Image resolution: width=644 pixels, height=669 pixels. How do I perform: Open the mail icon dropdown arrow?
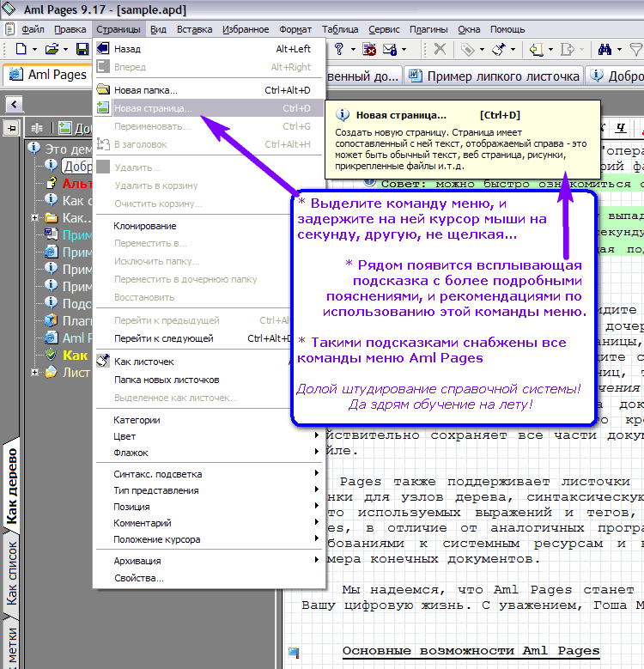tap(404, 50)
